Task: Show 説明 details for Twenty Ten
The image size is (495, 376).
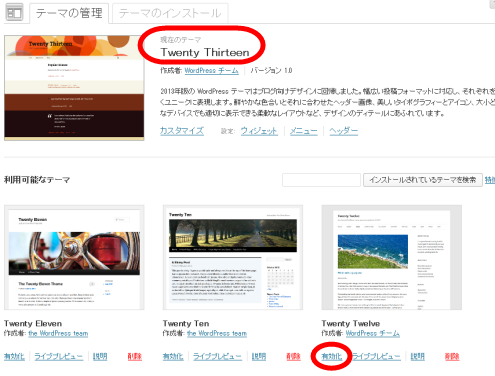Action: click(x=259, y=356)
